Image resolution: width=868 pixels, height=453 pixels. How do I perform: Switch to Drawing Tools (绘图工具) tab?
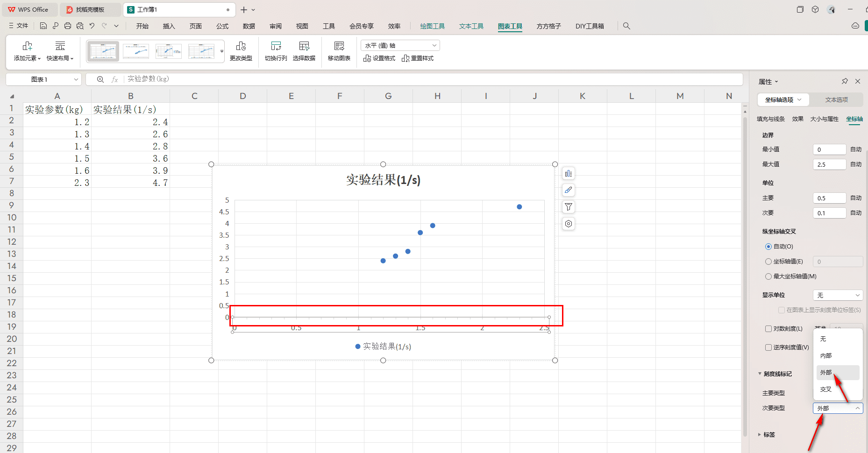432,26
